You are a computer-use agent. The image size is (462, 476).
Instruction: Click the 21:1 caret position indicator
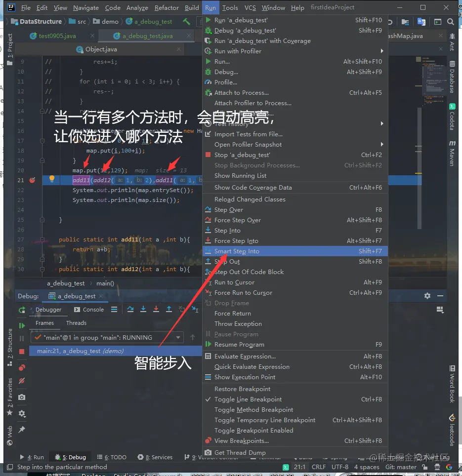click(x=299, y=467)
